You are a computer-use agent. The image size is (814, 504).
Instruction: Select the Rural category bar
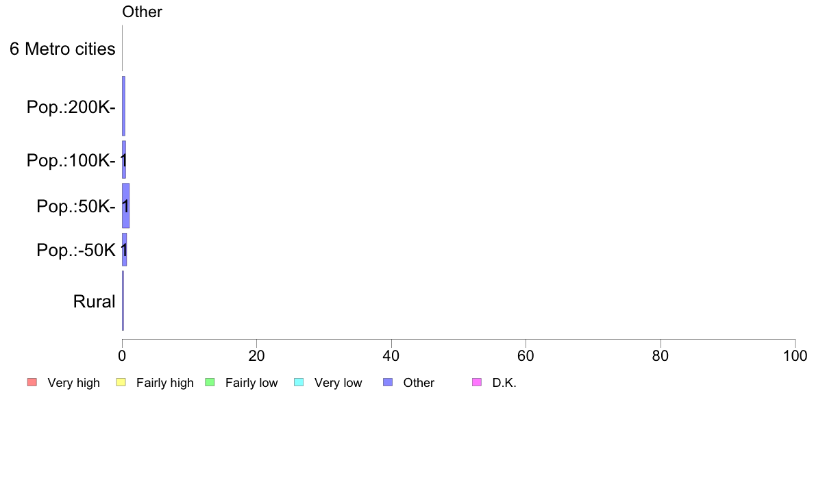(123, 301)
